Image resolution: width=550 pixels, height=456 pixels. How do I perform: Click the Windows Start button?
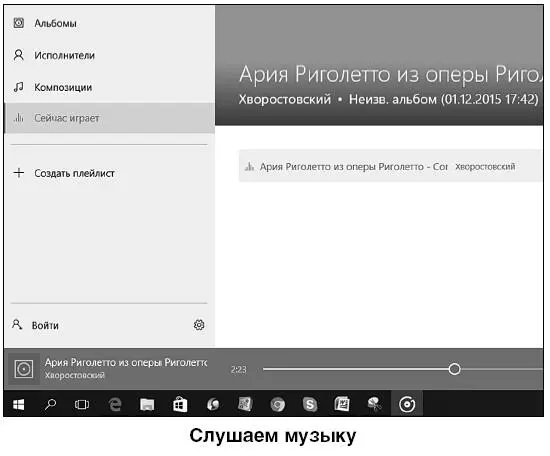pyautogui.click(x=19, y=404)
